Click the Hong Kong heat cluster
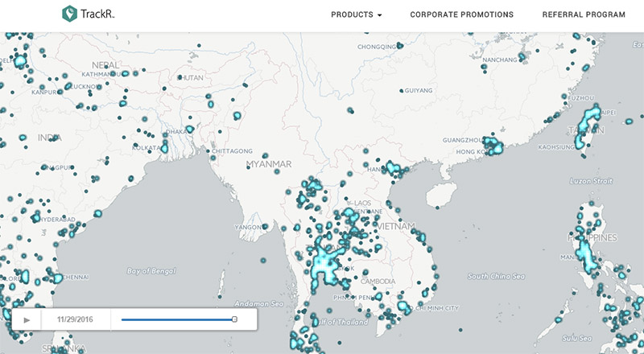 [x=493, y=148]
